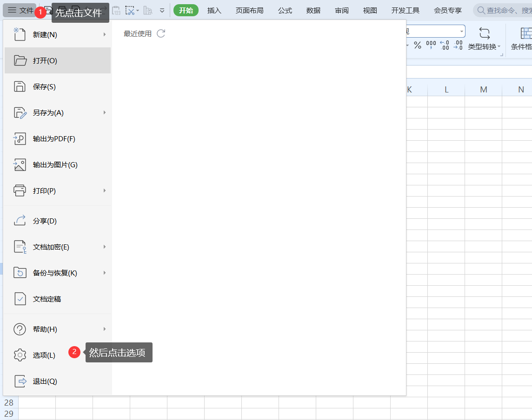Apply thousands separator with the 000 icon

pyautogui.click(x=431, y=45)
